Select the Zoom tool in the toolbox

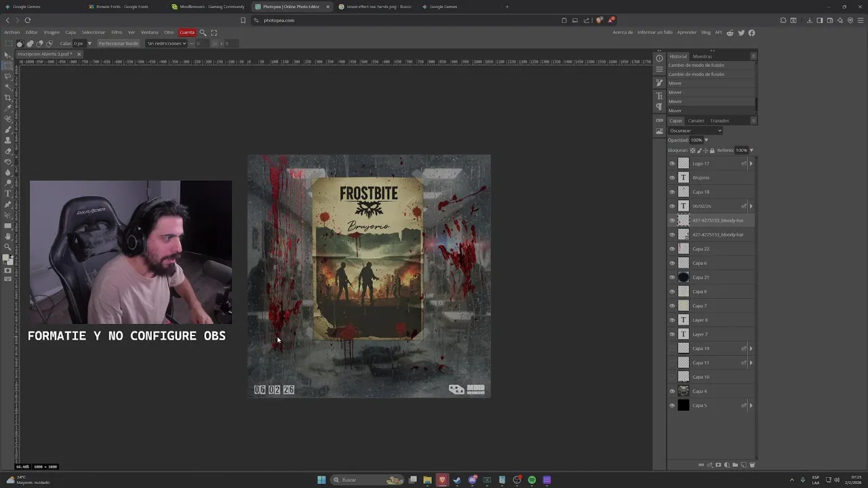(x=8, y=247)
